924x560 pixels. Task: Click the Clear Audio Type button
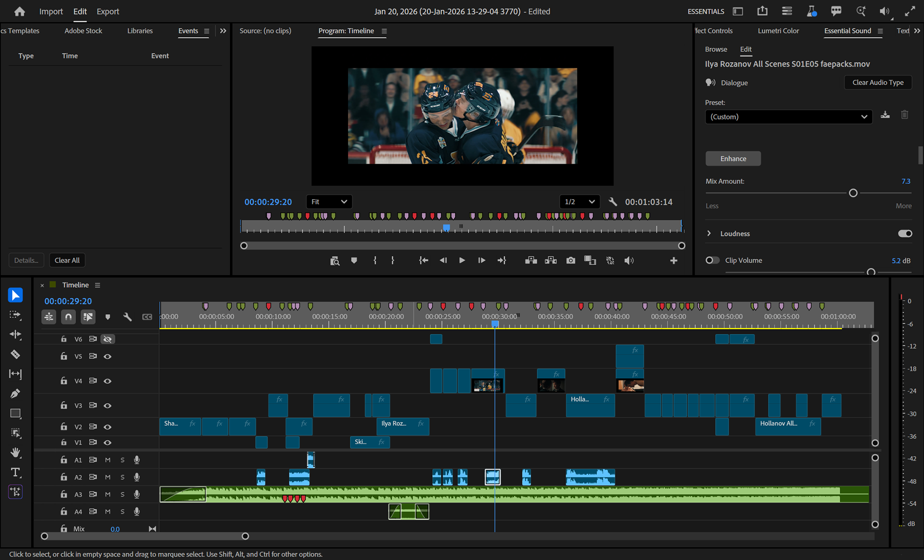click(x=878, y=82)
